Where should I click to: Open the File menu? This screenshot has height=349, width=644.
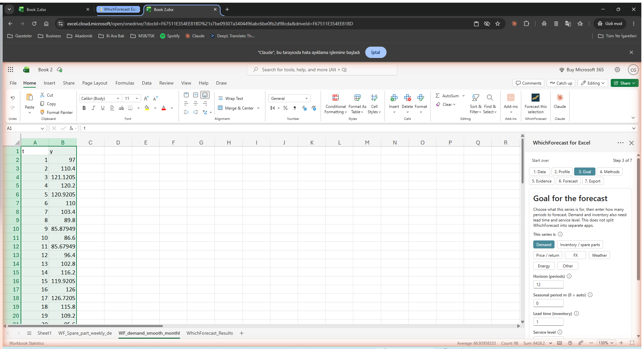click(13, 83)
